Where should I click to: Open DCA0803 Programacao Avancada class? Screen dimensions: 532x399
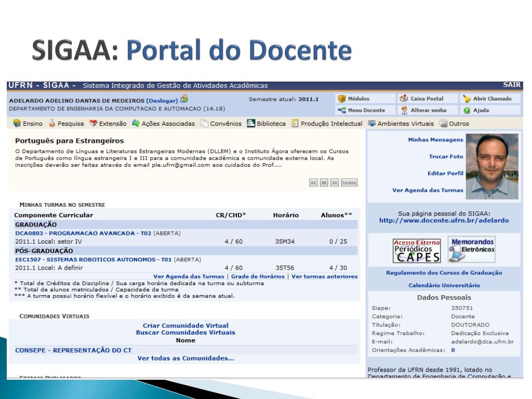pyautogui.click(x=83, y=233)
